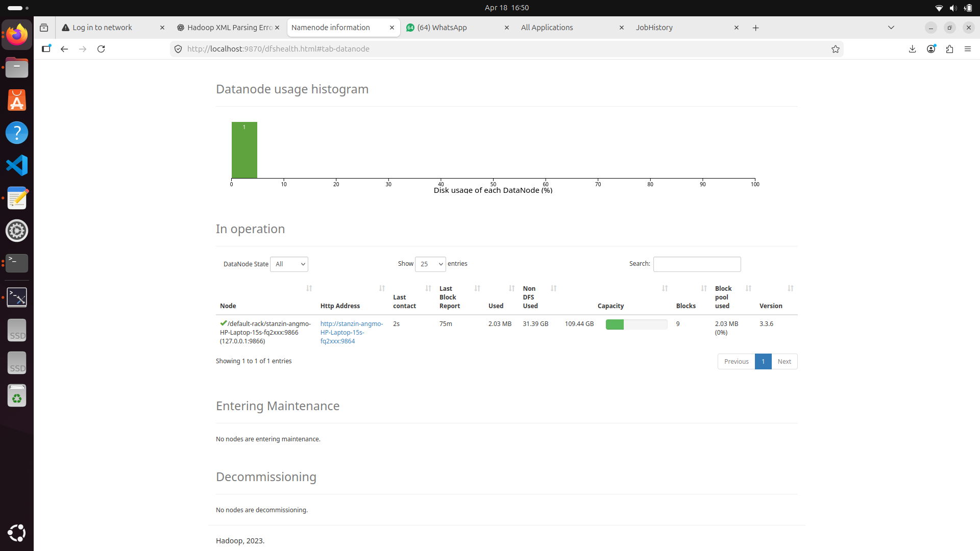
Task: Switch to the JobHistory tab
Action: tap(655, 28)
